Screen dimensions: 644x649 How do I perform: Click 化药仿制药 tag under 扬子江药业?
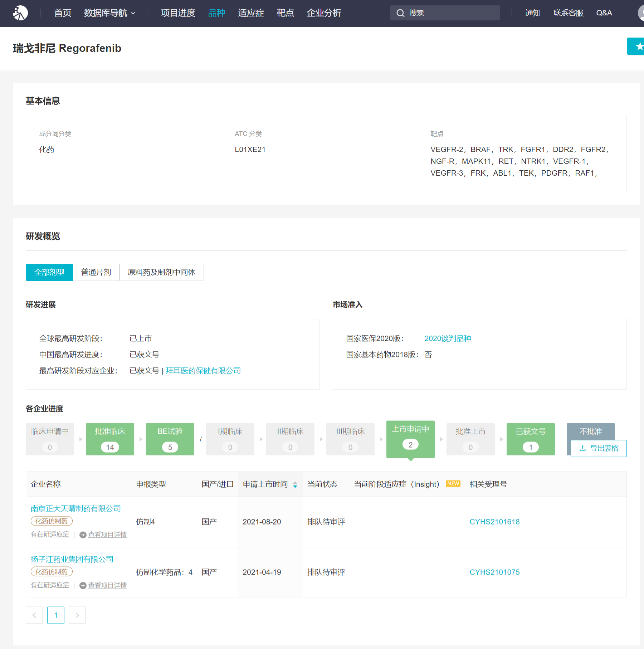(52, 572)
